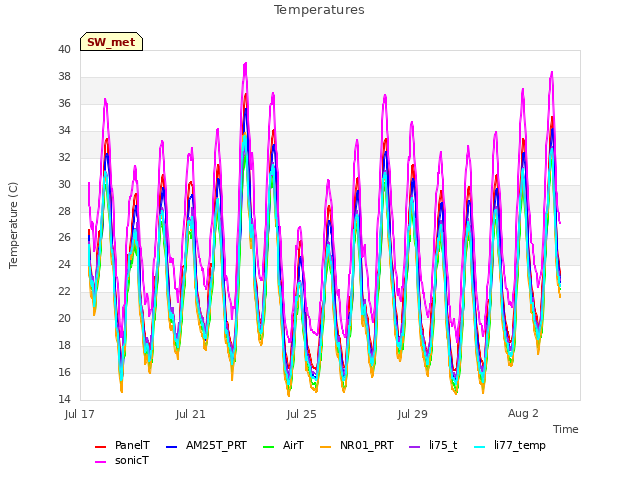Image resolution: width=640 pixels, height=480 pixels.
Task: Click the purple li75_t legend swatch
Action: point(415,447)
